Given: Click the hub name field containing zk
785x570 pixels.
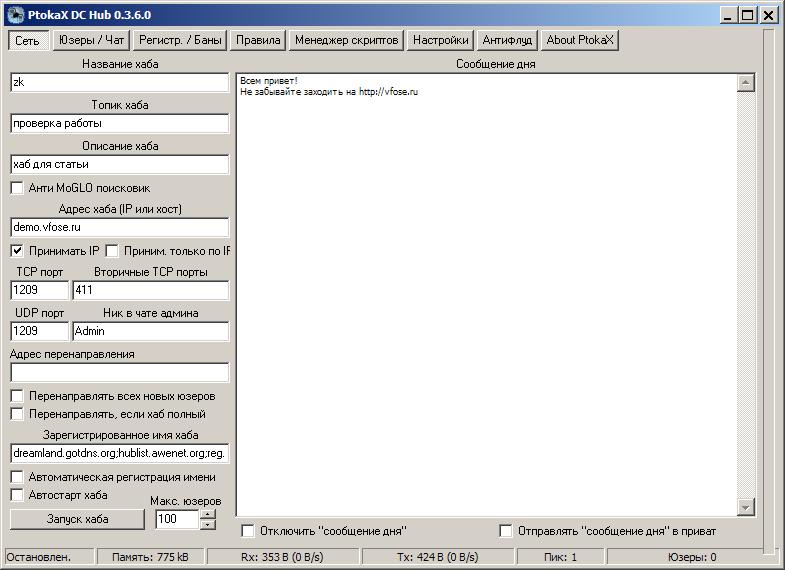Looking at the screenshot, I should (119, 83).
